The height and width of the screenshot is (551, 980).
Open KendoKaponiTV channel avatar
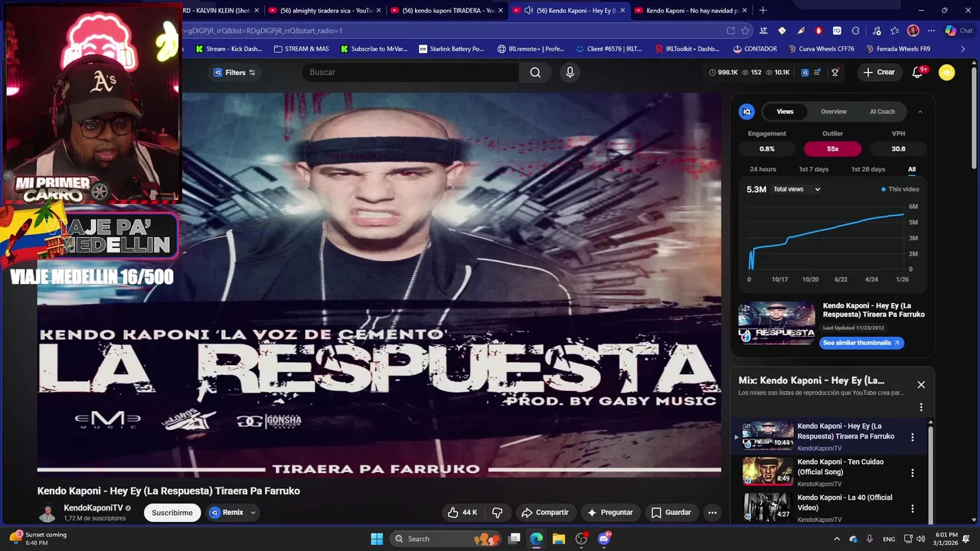tap(47, 513)
